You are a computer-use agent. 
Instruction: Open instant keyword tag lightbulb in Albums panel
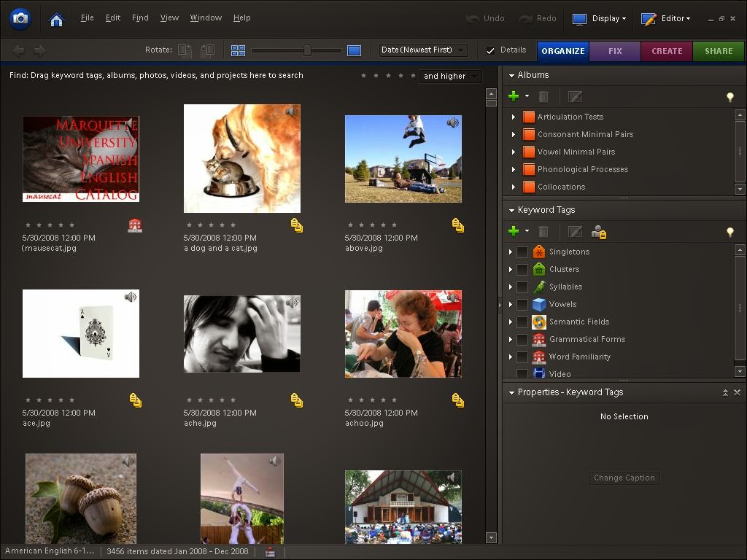pos(729,96)
